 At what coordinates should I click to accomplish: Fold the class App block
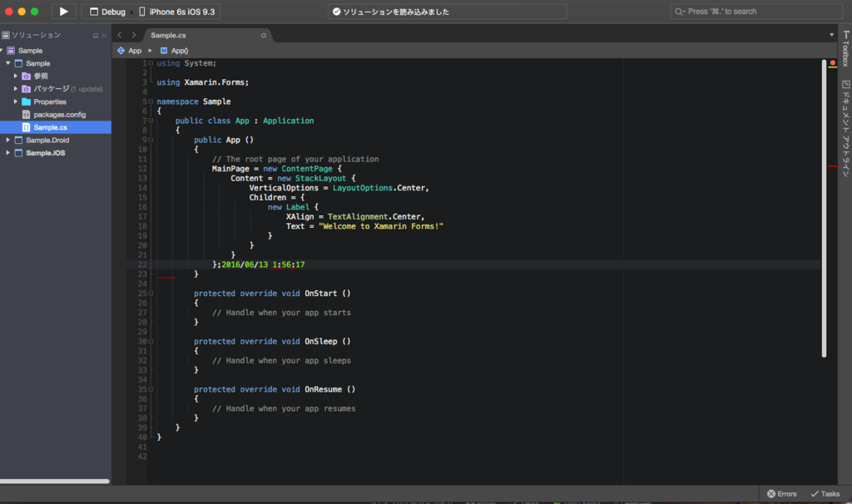click(x=151, y=121)
